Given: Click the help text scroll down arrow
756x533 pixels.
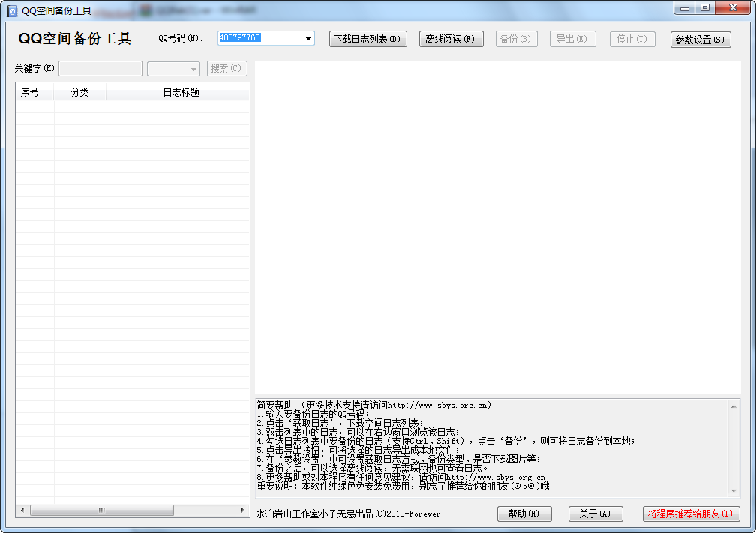Looking at the screenshot, I should coord(733,490).
